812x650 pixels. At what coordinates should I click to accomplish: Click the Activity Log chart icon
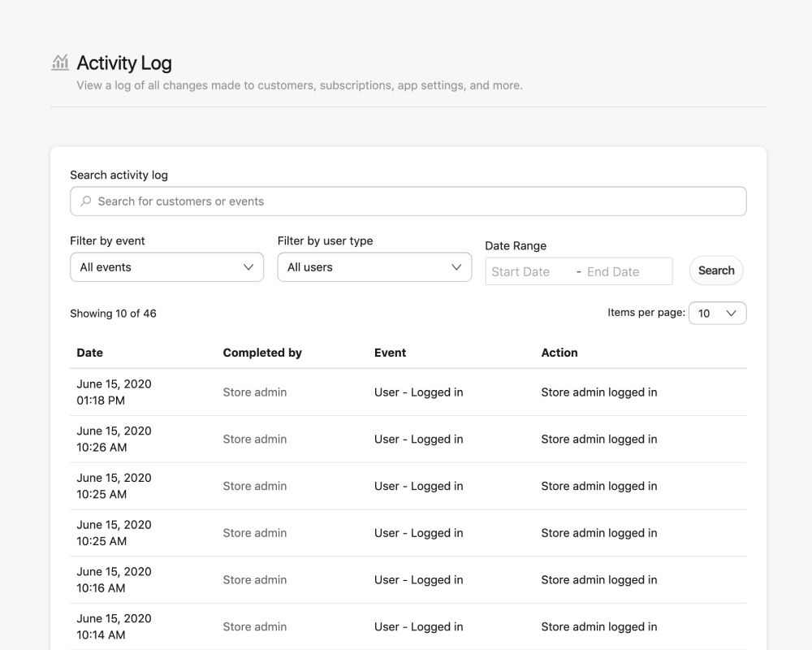60,63
